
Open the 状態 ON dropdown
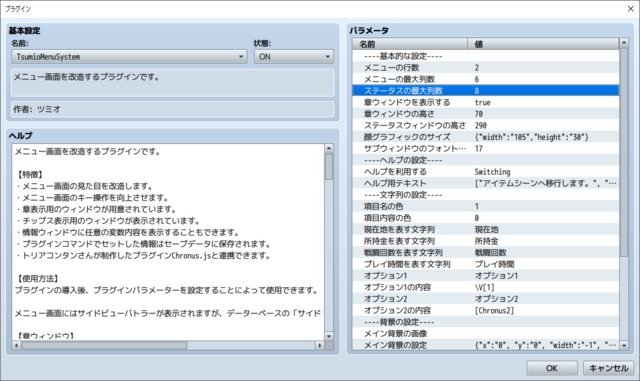pos(293,57)
